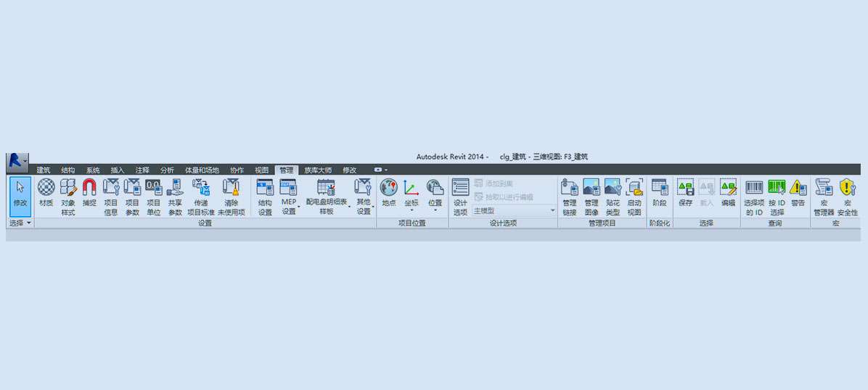
Task: Select the 修改 (Modify) tool
Action: (x=20, y=196)
